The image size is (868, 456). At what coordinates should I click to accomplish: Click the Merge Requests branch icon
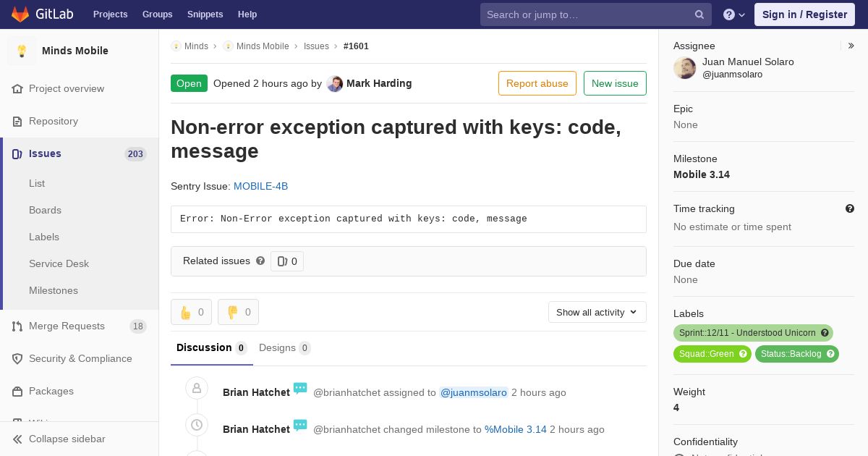tap(17, 326)
